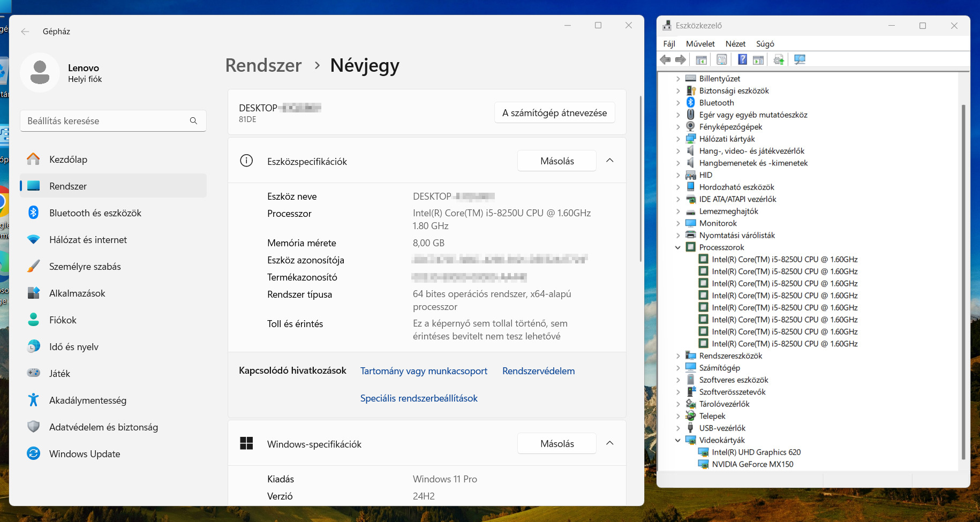Expand the Biztonsági eszközök tree node
The height and width of the screenshot is (522, 980).
678,91
